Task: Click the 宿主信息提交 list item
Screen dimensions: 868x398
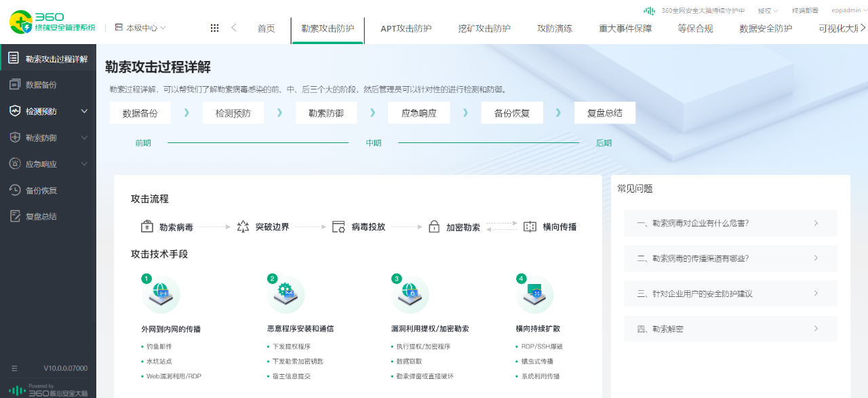Action: [x=292, y=376]
